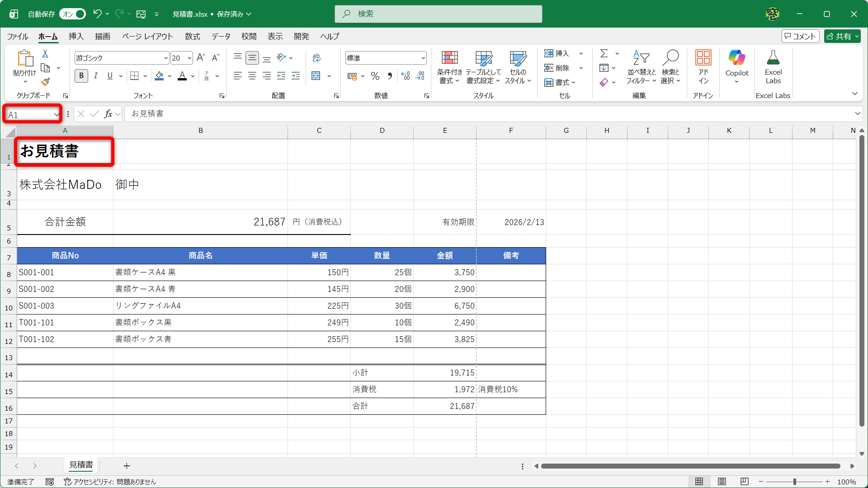The image size is (868, 488).
Task: Click Increase Font Size icon
Action: pos(201,57)
